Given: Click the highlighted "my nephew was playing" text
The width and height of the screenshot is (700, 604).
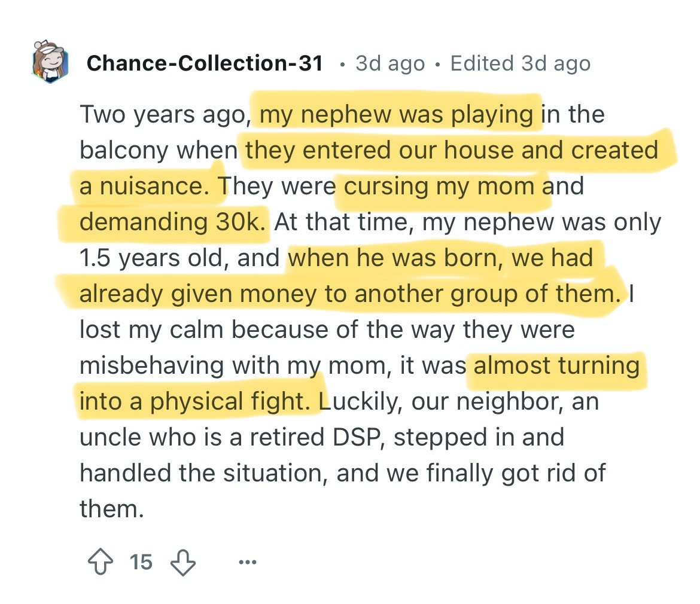Looking at the screenshot, I should (396, 114).
